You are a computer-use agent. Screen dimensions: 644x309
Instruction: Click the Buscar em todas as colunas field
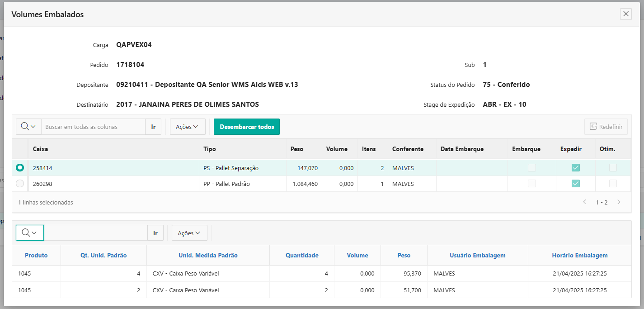(93, 127)
